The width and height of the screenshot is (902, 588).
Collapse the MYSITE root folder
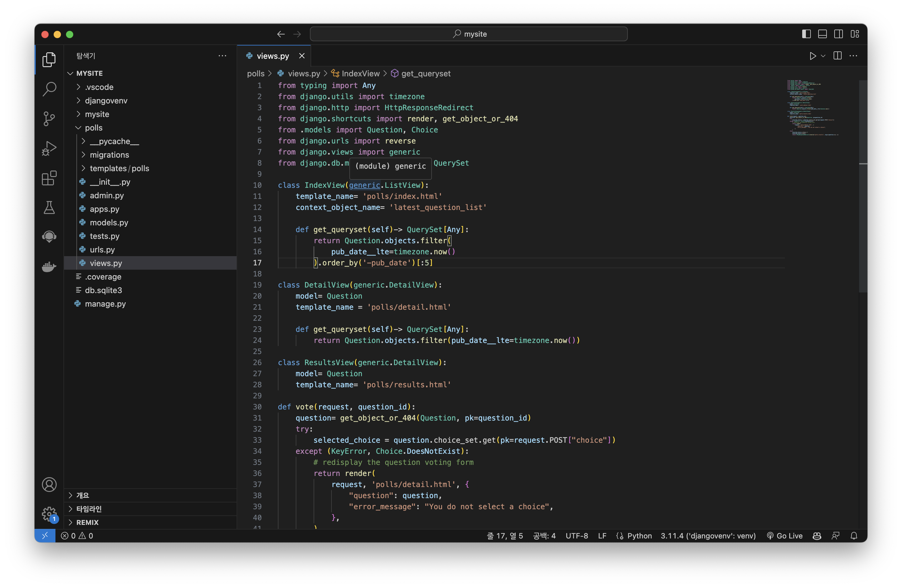[x=150, y=73]
